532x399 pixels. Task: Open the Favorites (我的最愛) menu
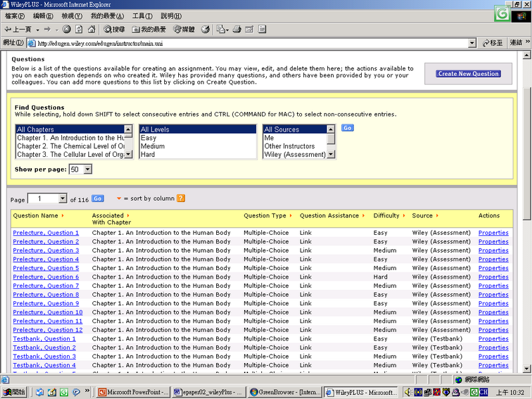(107, 16)
